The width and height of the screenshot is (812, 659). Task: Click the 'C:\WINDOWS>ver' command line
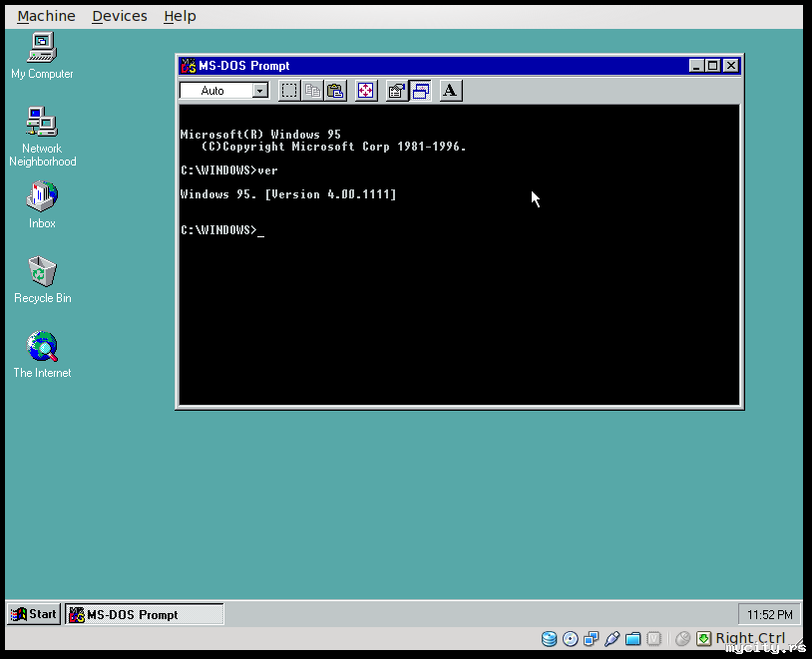[x=228, y=170]
